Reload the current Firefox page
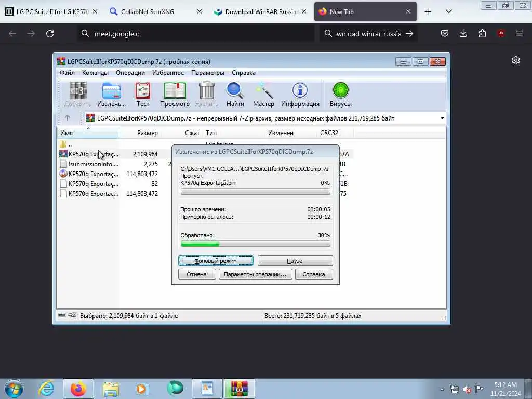Viewport: 532px width, 399px height. tap(50, 34)
